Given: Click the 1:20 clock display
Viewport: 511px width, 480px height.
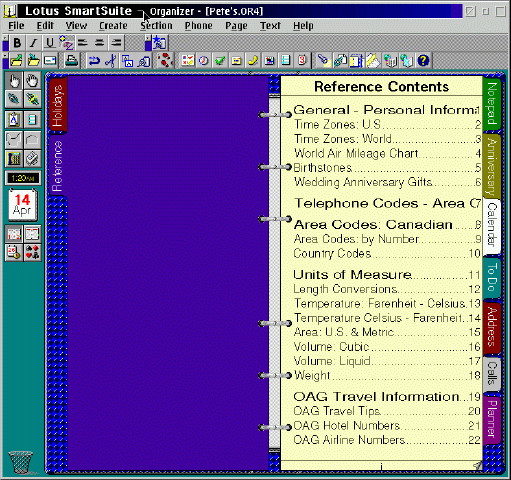Looking at the screenshot, I should point(23,178).
